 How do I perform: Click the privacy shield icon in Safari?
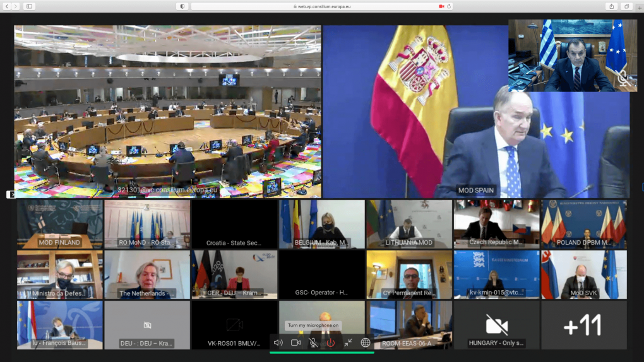[183, 6]
